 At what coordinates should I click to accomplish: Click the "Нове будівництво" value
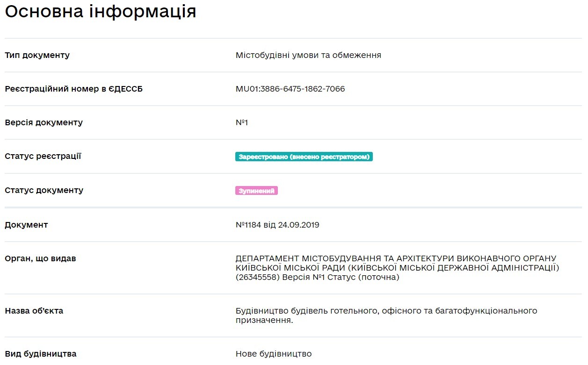[274, 354]
